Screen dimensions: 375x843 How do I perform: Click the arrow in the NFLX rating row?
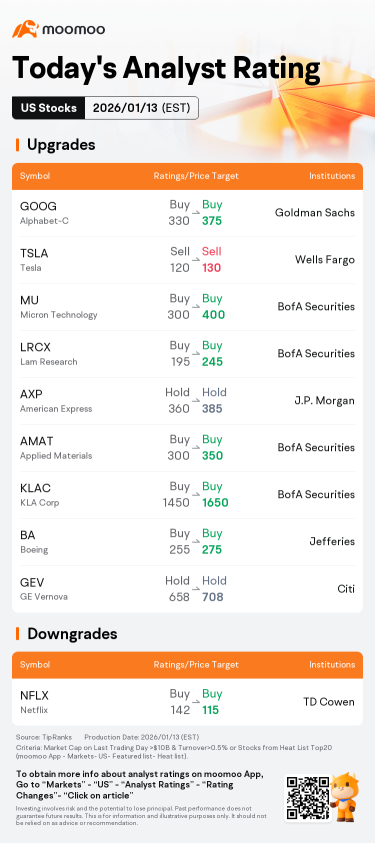pyautogui.click(x=196, y=702)
